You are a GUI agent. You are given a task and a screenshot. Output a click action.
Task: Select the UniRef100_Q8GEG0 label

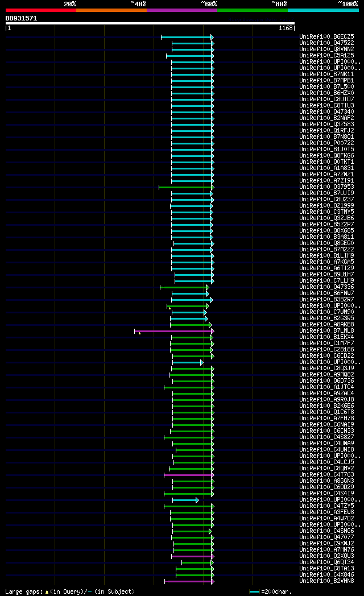pos(326,243)
